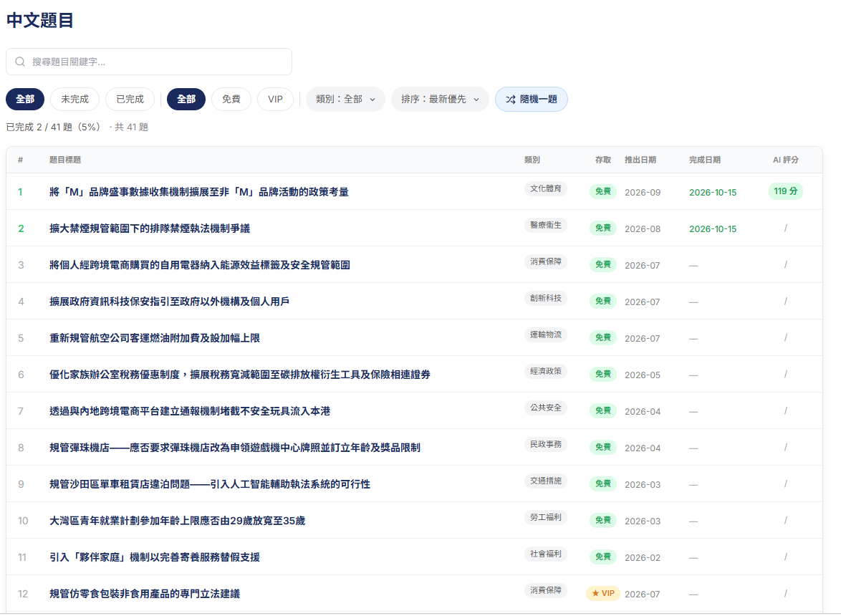
Task: Click the chevron arrow of the sort dropdown
Action: [476, 100]
